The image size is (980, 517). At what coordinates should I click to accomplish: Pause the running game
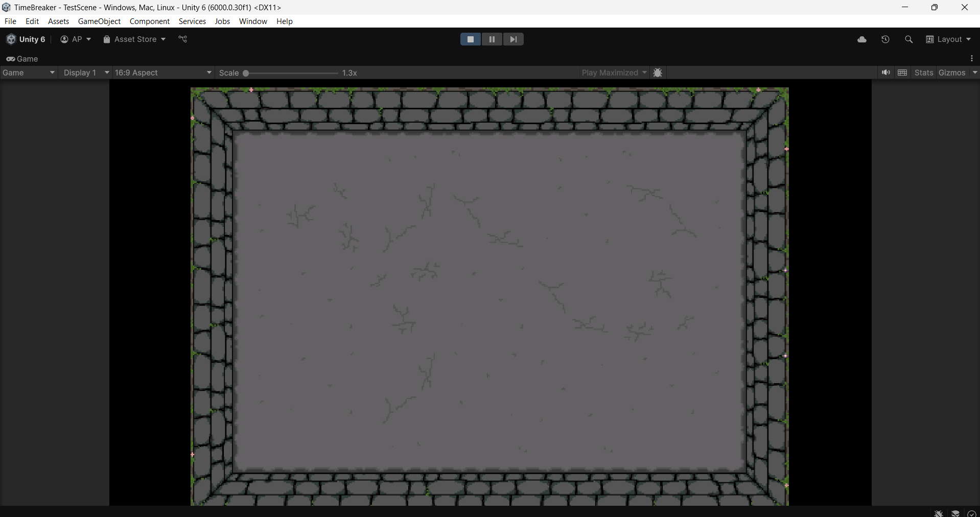coord(492,39)
